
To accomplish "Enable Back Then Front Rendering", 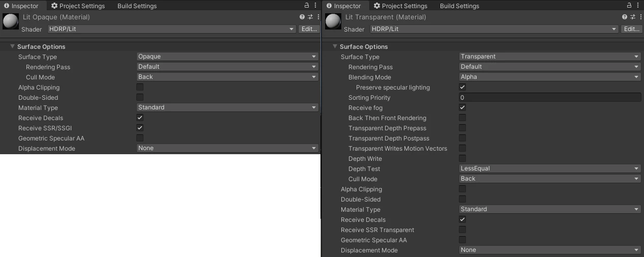I will pyautogui.click(x=462, y=118).
